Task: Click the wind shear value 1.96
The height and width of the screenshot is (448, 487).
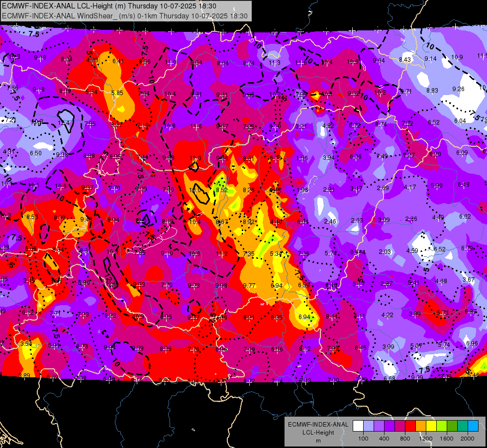Action: coord(302,190)
